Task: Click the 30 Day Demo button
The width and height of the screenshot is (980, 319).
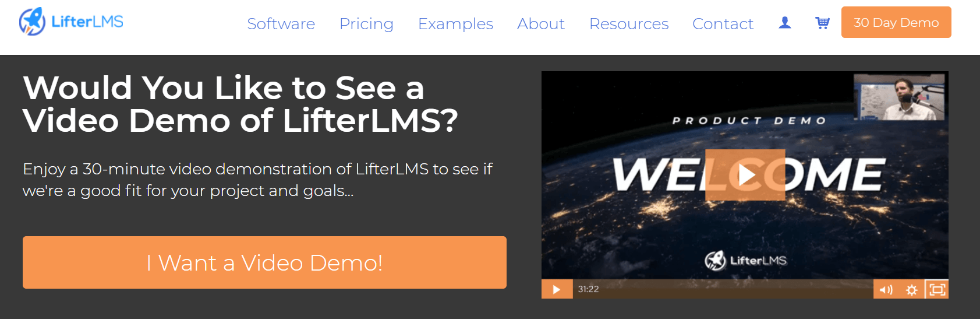Action: pos(896,22)
